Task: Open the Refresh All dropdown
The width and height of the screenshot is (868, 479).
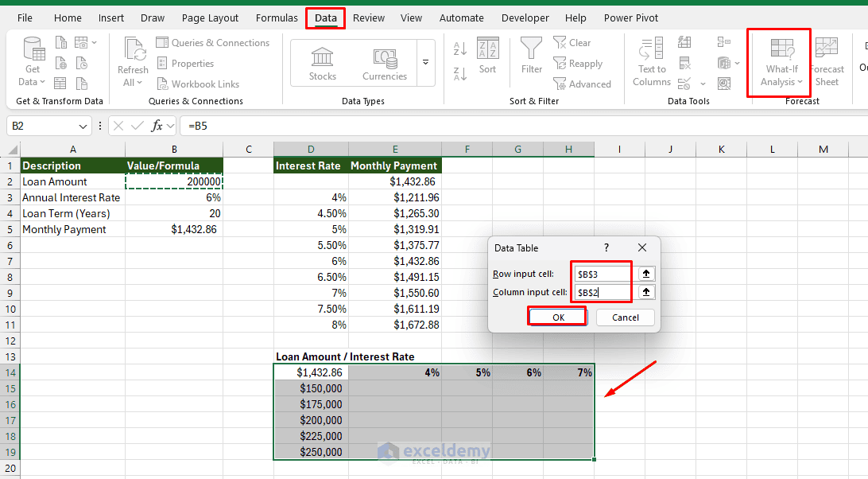Action: 133,62
